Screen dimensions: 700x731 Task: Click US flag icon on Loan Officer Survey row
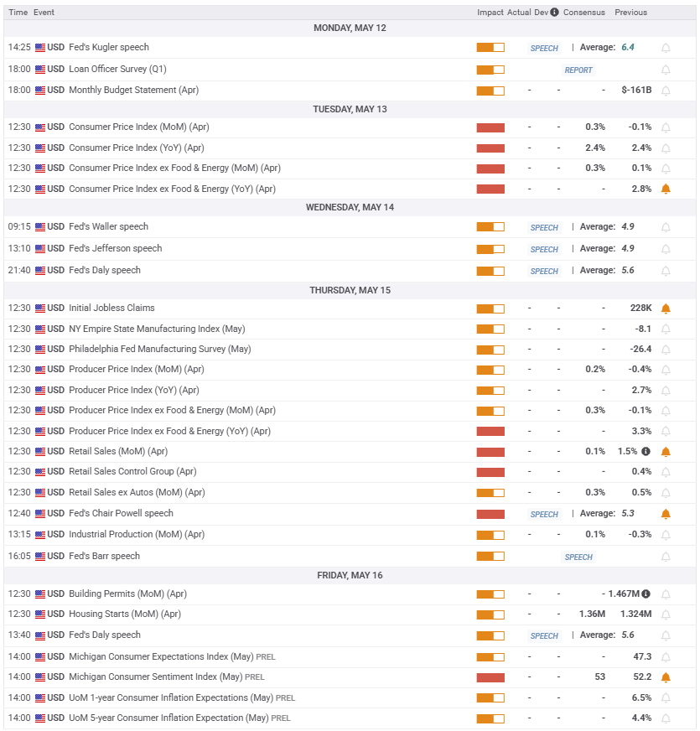(x=40, y=70)
